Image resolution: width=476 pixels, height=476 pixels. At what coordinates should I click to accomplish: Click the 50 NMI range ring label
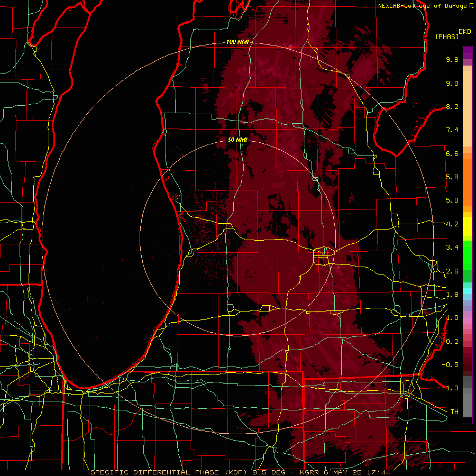pyautogui.click(x=237, y=140)
